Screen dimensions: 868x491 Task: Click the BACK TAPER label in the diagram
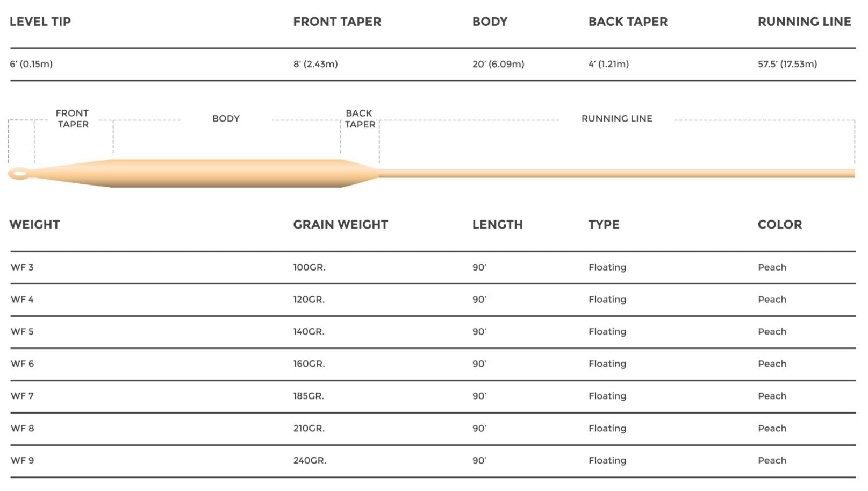coord(360,119)
